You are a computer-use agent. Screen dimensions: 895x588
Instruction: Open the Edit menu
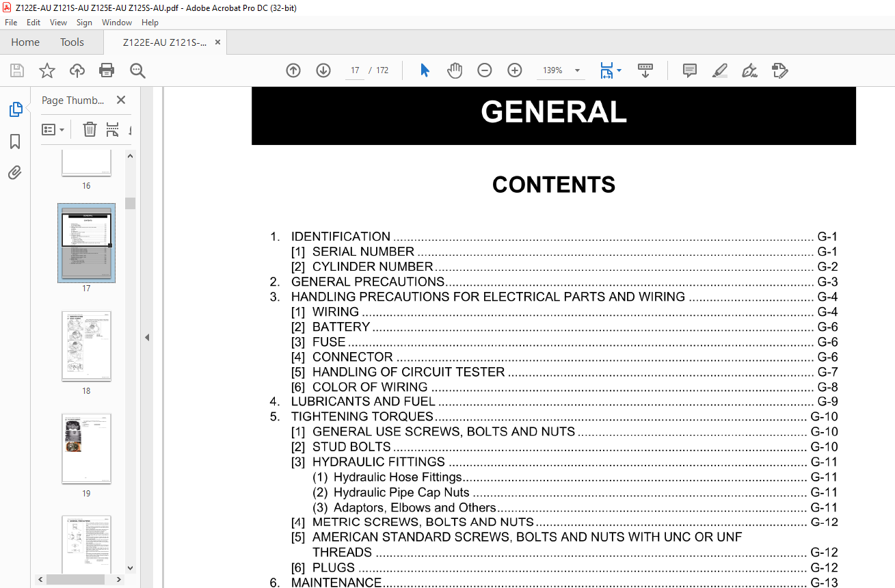click(x=33, y=23)
